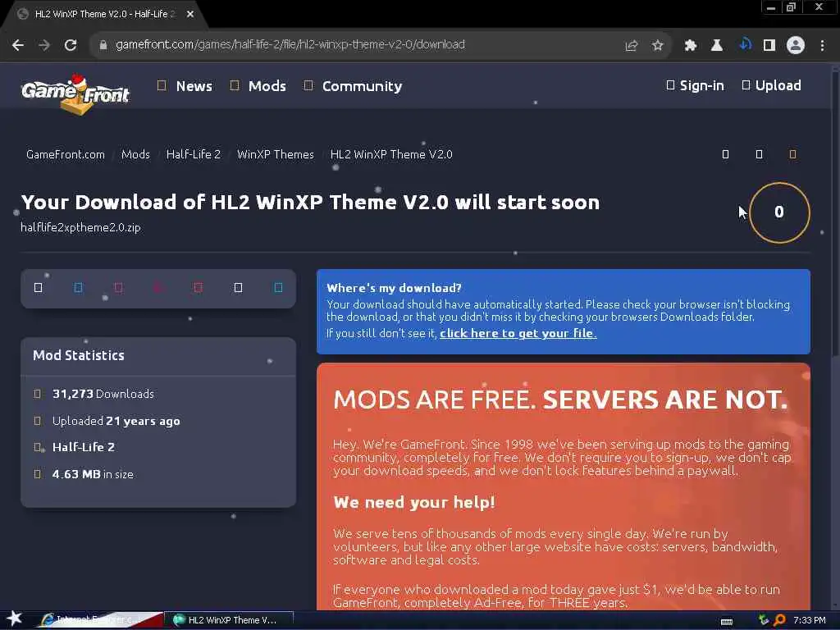The width and height of the screenshot is (840, 630).
Task: Click the green network tray icon
Action: pos(764,620)
